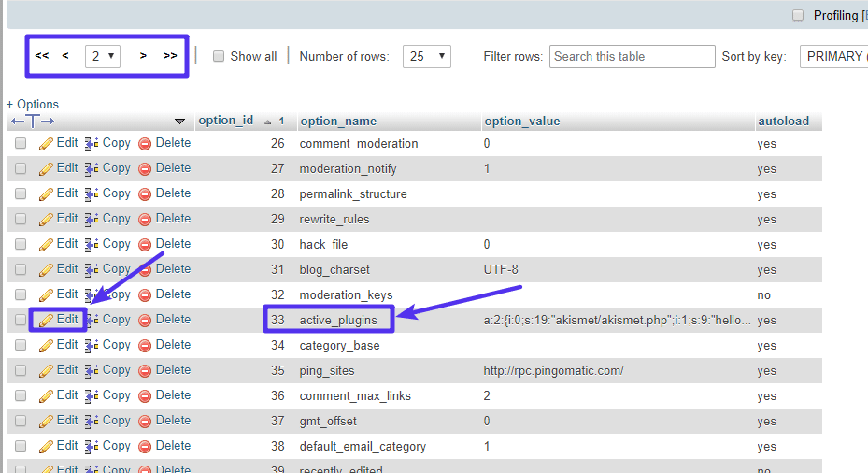The width and height of the screenshot is (868, 473).
Task: Enable the Show all checkbox
Action: coord(219,56)
